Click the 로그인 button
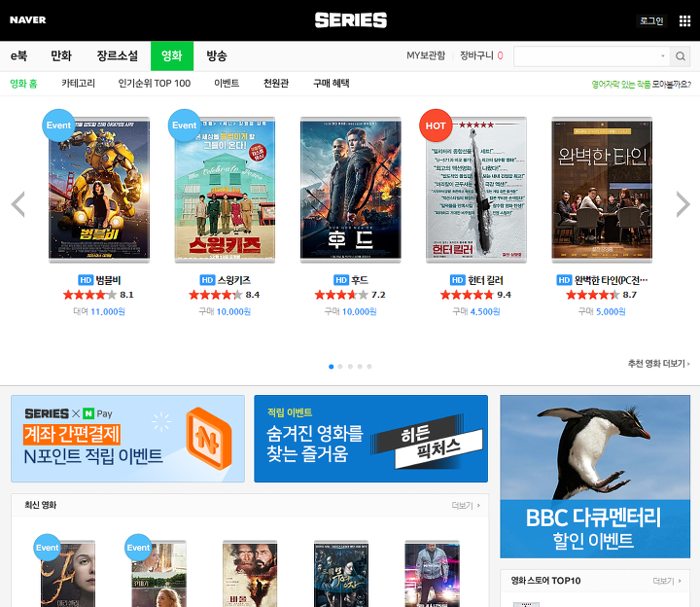 [x=651, y=20]
